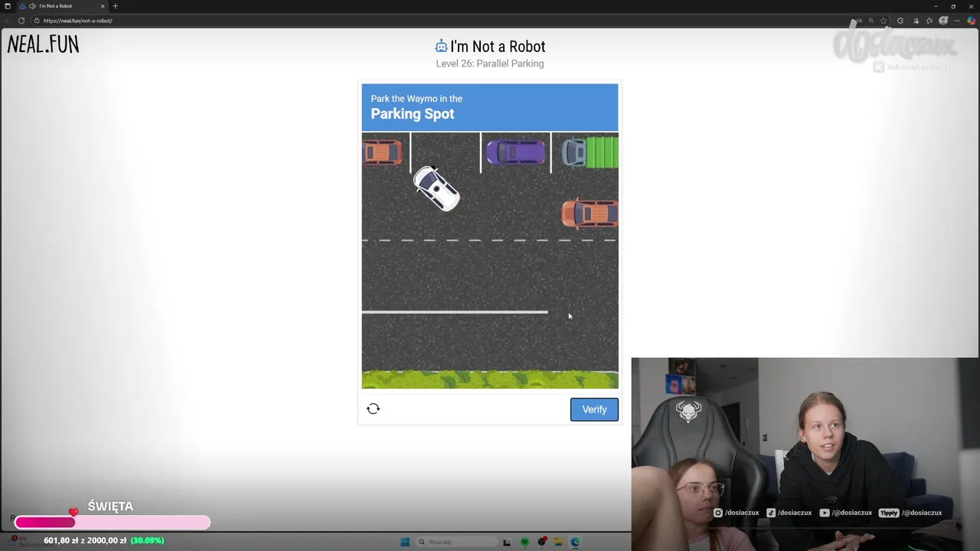
Task: Open Task View from the taskbar
Action: 507,542
